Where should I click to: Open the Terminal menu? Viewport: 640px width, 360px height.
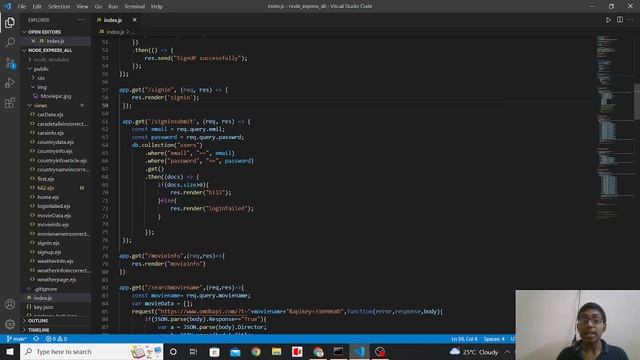coord(135,7)
